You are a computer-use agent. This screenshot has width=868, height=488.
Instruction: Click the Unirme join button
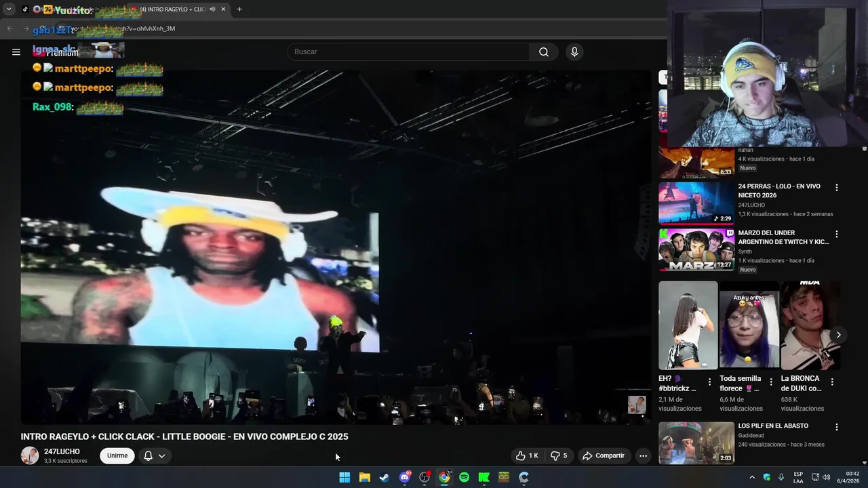click(x=117, y=455)
